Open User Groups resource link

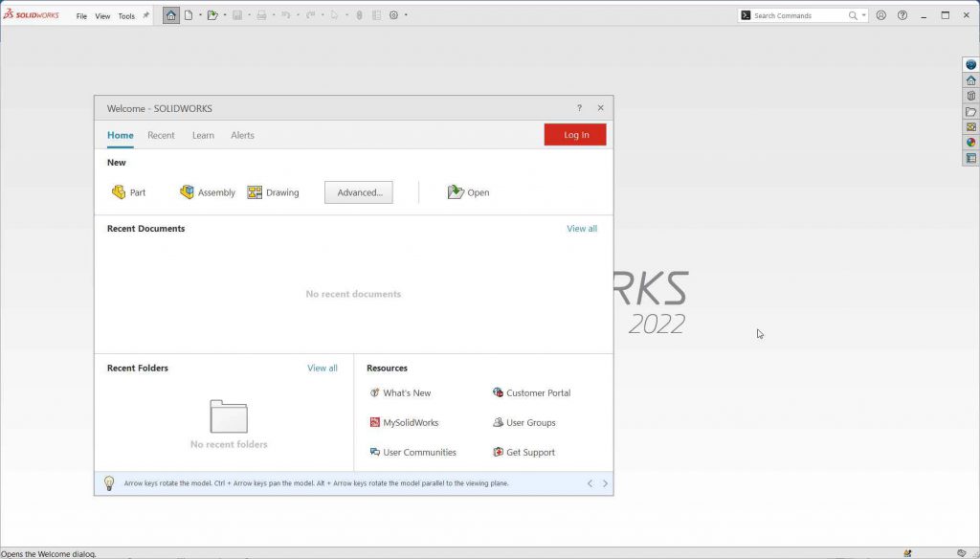click(524, 423)
